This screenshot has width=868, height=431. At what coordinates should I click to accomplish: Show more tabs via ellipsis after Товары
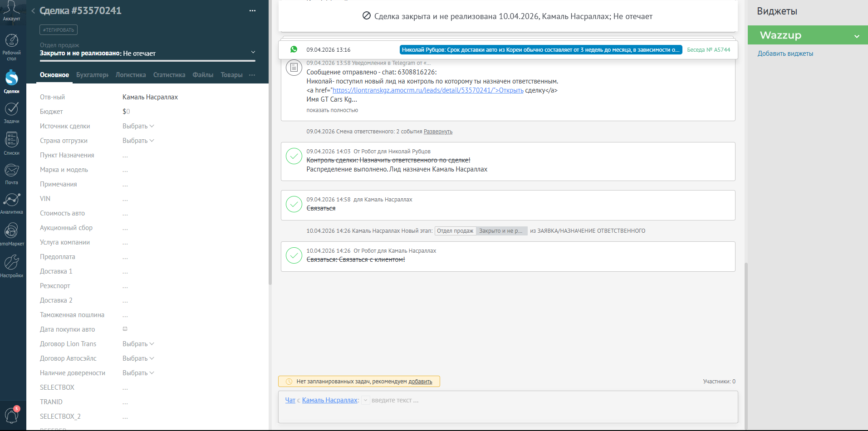pyautogui.click(x=252, y=75)
